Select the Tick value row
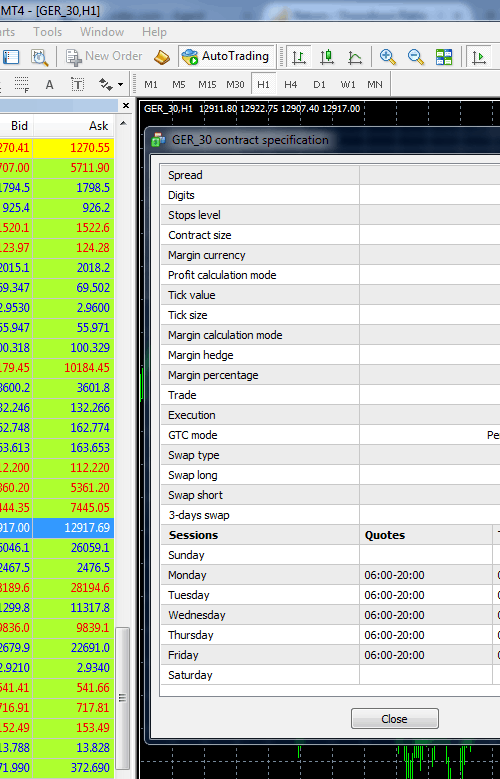The width and height of the screenshot is (500, 779). pos(330,295)
